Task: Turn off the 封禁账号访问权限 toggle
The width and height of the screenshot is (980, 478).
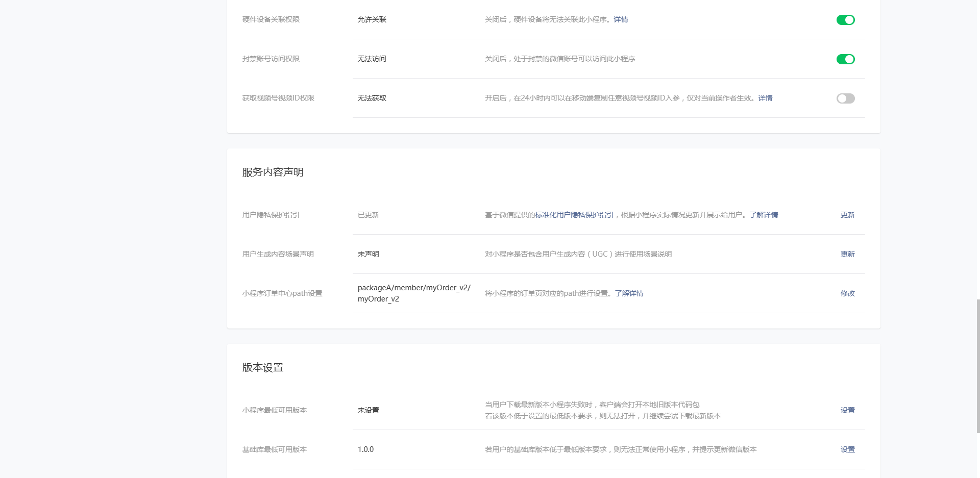Action: pyautogui.click(x=845, y=59)
